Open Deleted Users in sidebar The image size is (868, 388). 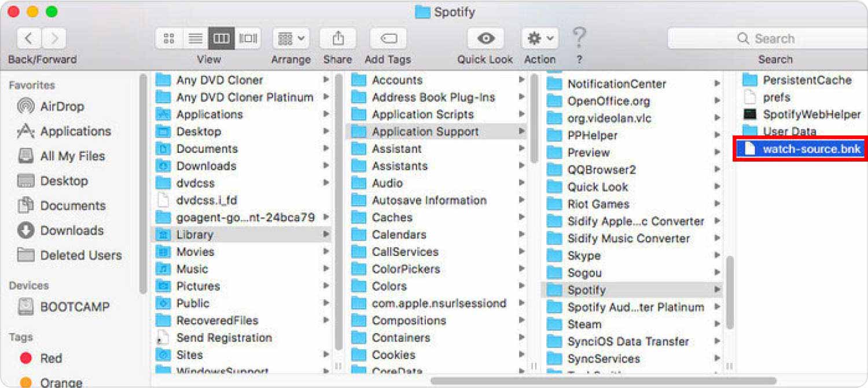(81, 255)
